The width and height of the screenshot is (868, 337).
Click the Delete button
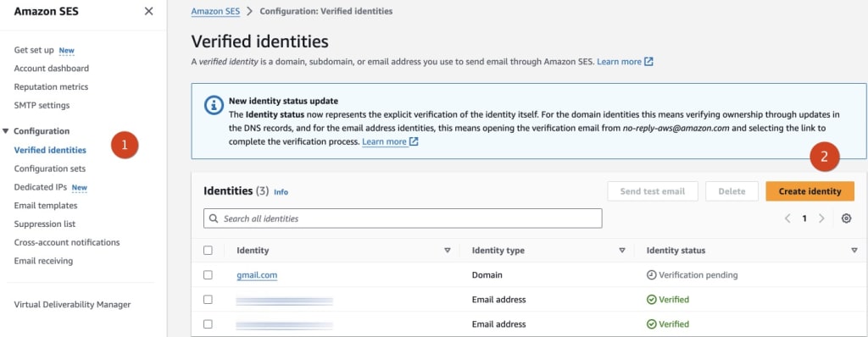click(732, 191)
